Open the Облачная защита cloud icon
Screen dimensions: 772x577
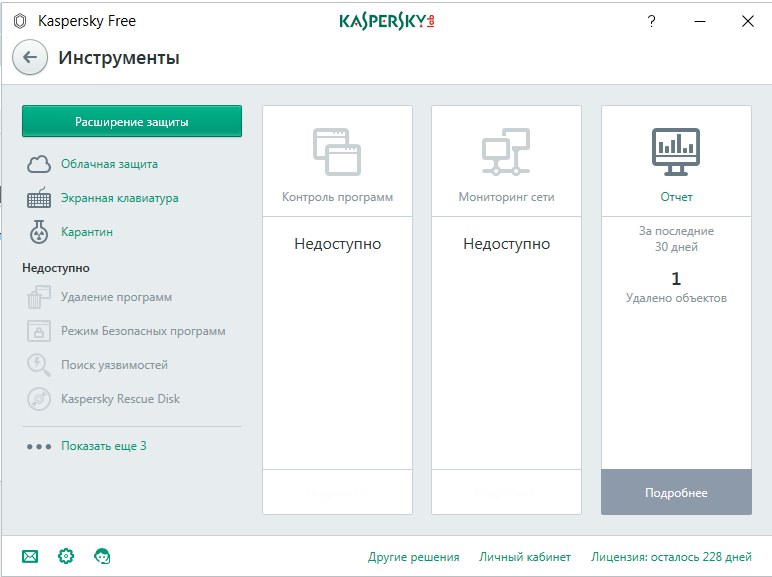(x=39, y=164)
